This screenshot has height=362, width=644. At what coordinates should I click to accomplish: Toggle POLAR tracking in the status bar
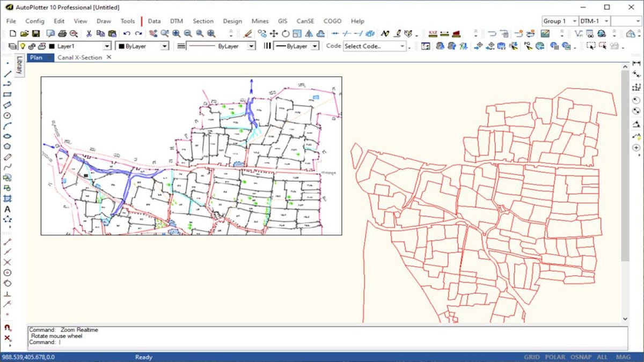pos(555,357)
